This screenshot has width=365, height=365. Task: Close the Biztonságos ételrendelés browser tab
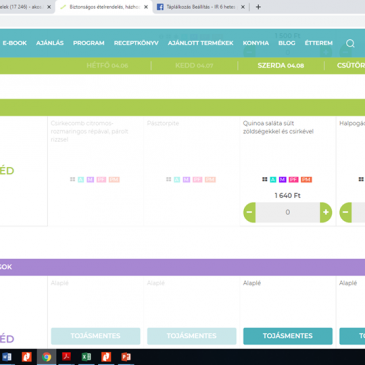click(x=146, y=7)
